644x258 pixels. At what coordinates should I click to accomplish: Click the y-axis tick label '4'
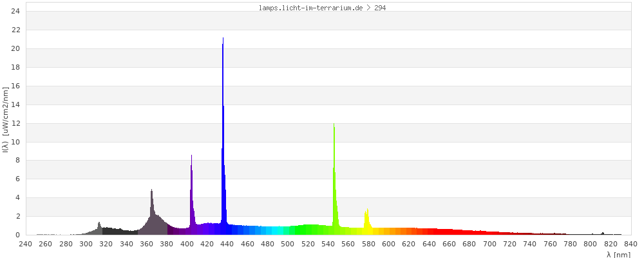tap(17, 198)
